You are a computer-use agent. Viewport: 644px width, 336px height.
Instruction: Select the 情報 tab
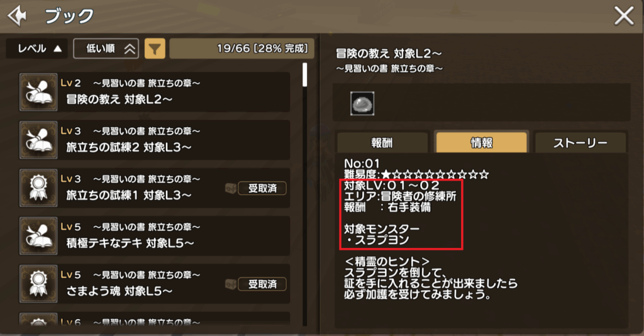481,143
